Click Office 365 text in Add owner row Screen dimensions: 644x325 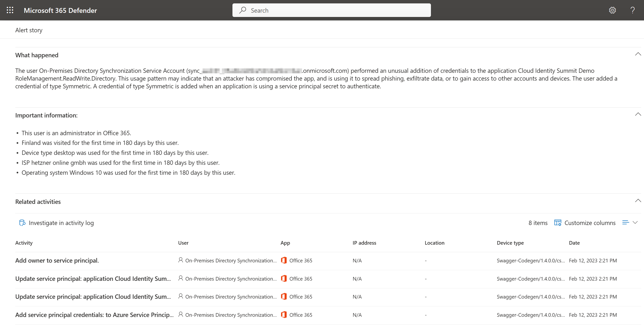[x=301, y=261]
